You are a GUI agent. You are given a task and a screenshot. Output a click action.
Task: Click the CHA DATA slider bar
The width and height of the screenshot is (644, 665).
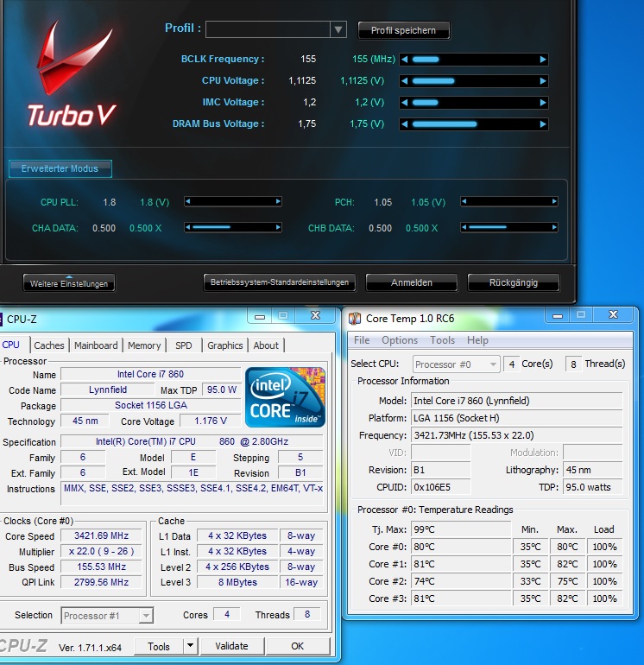tap(233, 227)
